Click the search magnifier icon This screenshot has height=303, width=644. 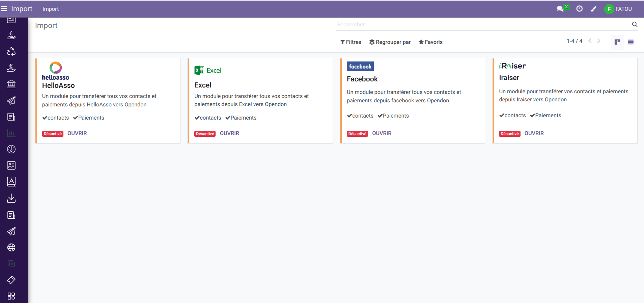click(x=635, y=24)
